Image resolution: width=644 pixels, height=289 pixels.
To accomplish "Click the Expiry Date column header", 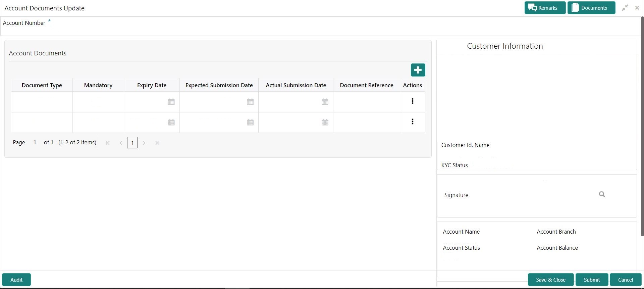I will [x=152, y=85].
